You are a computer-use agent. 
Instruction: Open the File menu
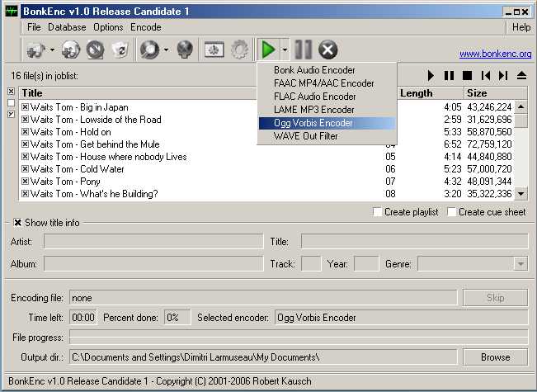34,27
